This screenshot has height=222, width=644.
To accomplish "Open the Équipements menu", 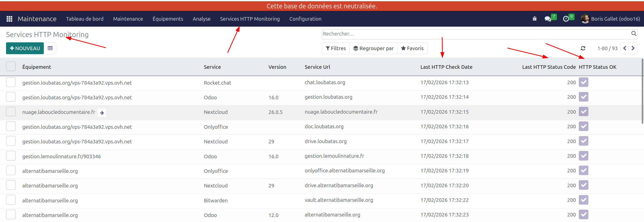I will (x=168, y=19).
